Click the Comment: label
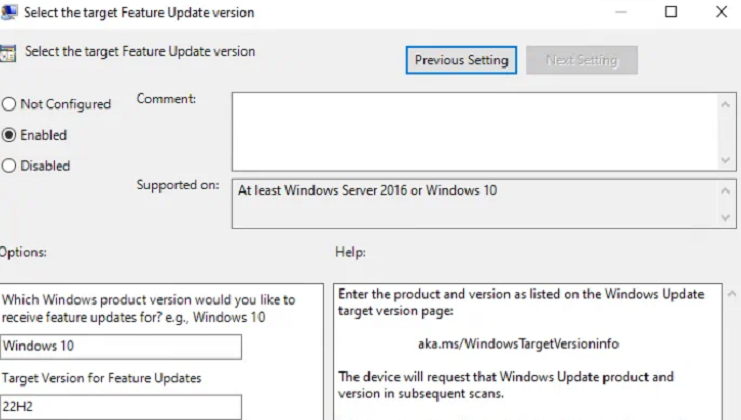The width and height of the screenshot is (741, 420). tap(166, 99)
